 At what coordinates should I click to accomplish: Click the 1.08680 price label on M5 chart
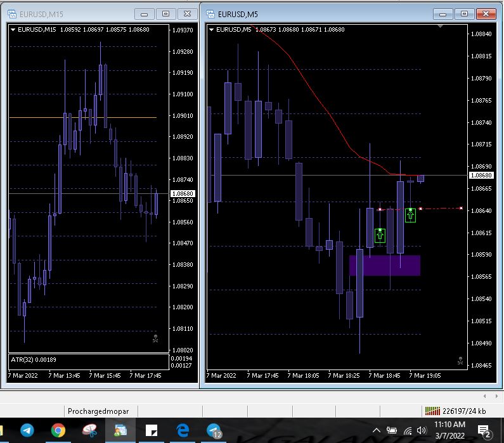click(x=481, y=176)
